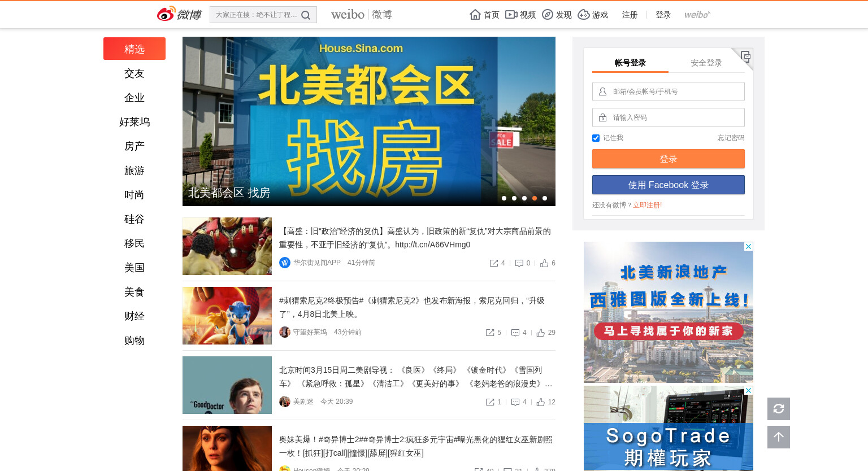Click 注册 in top navigation
868x471 pixels.
click(x=630, y=15)
